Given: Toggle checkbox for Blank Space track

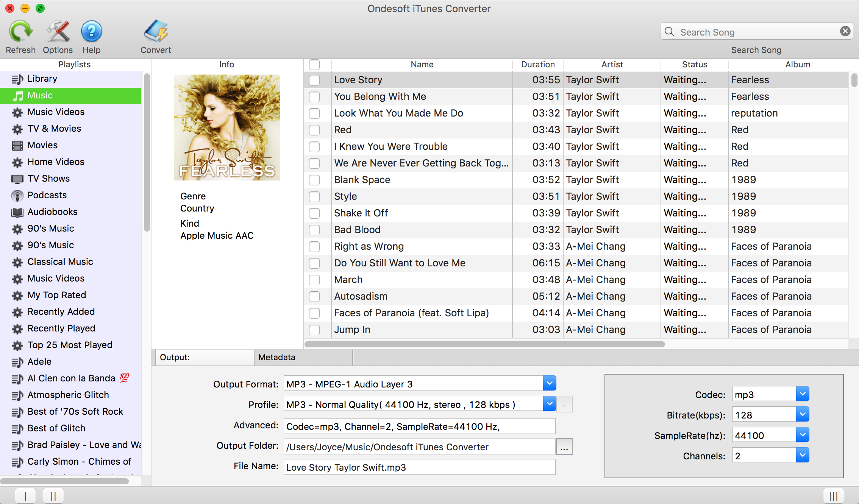Looking at the screenshot, I should [x=314, y=179].
